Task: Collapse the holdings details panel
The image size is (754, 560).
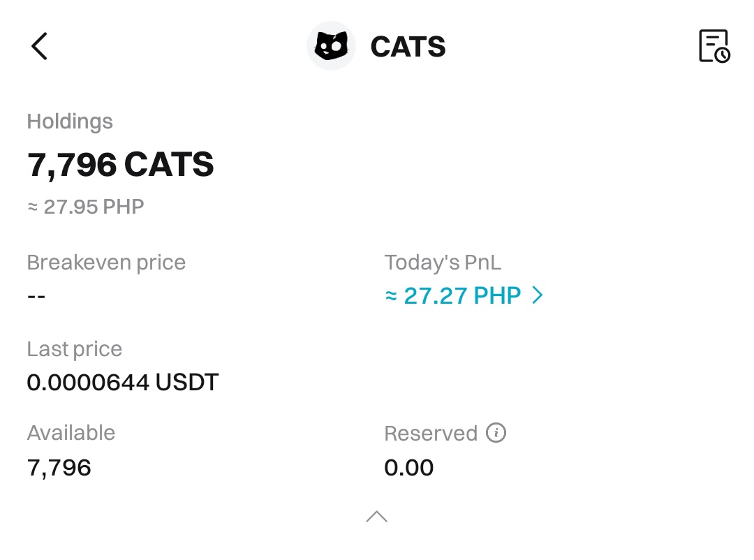Action: pyautogui.click(x=376, y=517)
